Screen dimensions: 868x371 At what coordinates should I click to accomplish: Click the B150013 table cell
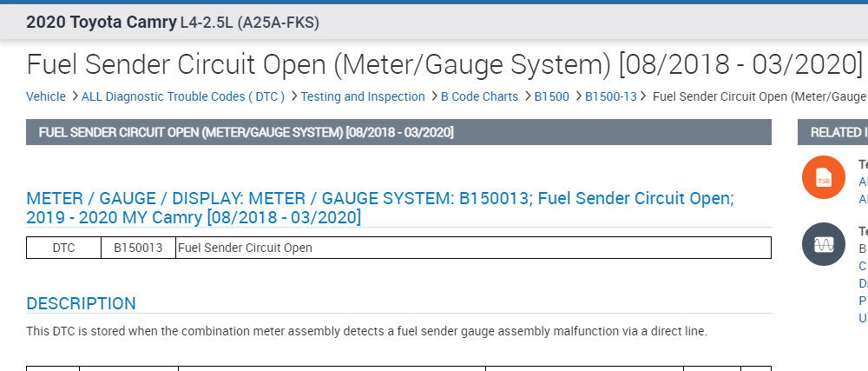[x=138, y=248]
